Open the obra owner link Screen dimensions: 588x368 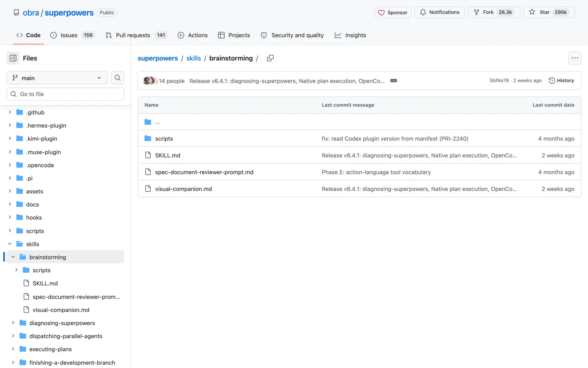click(31, 13)
